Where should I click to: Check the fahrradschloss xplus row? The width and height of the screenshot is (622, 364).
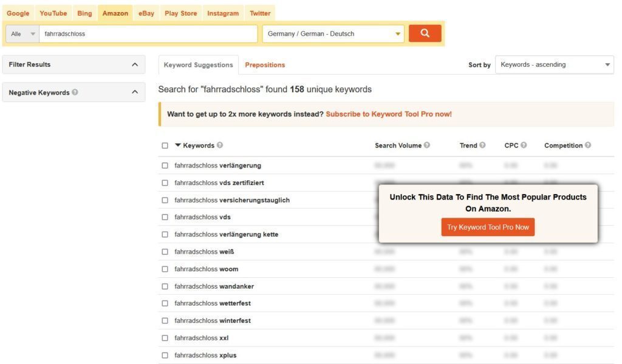(x=165, y=356)
